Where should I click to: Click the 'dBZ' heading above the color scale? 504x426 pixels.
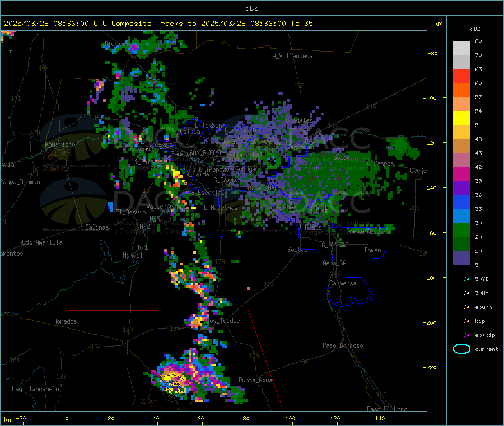coord(475,29)
